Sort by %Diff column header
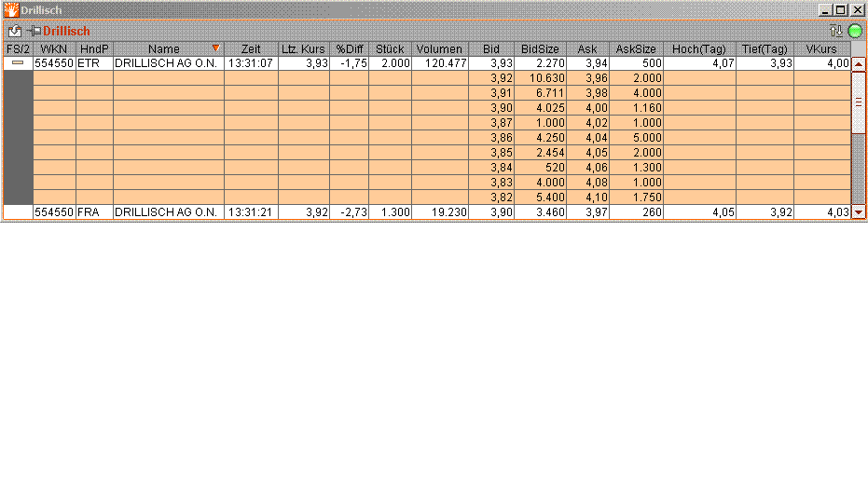The image size is (868, 477). (x=350, y=48)
